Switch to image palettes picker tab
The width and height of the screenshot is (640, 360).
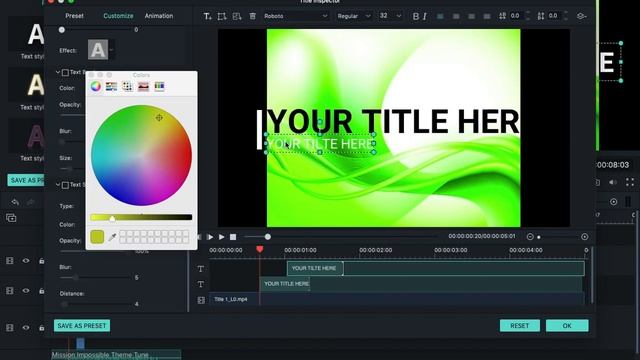click(143, 86)
